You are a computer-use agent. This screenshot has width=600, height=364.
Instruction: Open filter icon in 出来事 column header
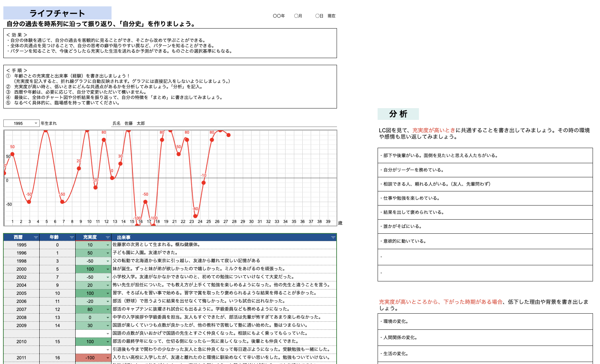333,237
